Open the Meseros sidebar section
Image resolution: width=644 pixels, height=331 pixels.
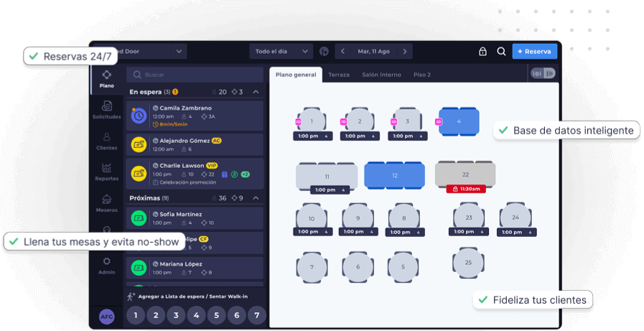pos(106,202)
